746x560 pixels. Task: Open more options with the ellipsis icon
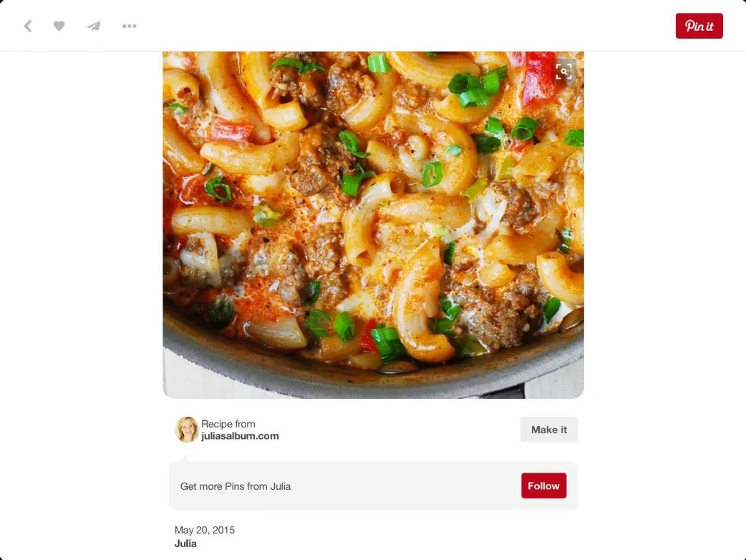point(129,26)
